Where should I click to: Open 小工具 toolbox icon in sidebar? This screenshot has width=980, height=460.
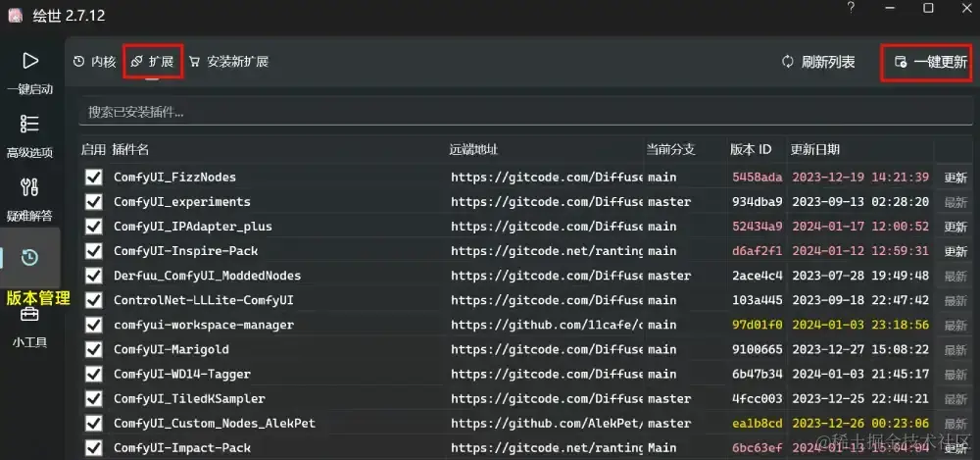point(29,314)
